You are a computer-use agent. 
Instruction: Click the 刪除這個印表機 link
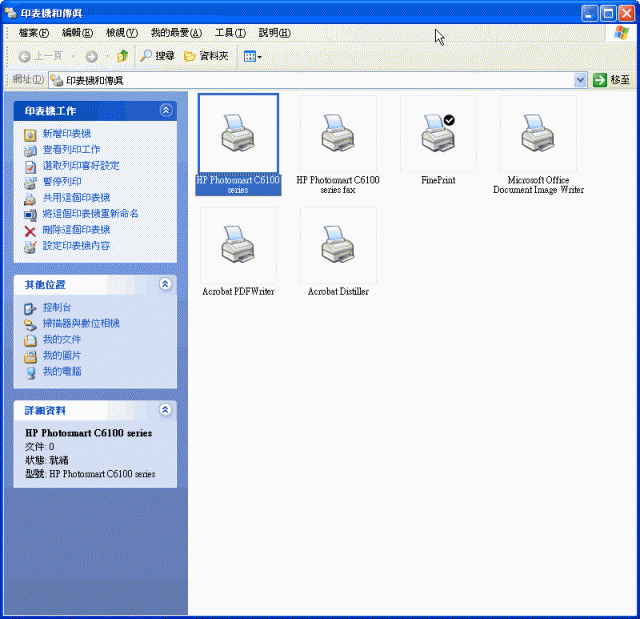coord(76,229)
